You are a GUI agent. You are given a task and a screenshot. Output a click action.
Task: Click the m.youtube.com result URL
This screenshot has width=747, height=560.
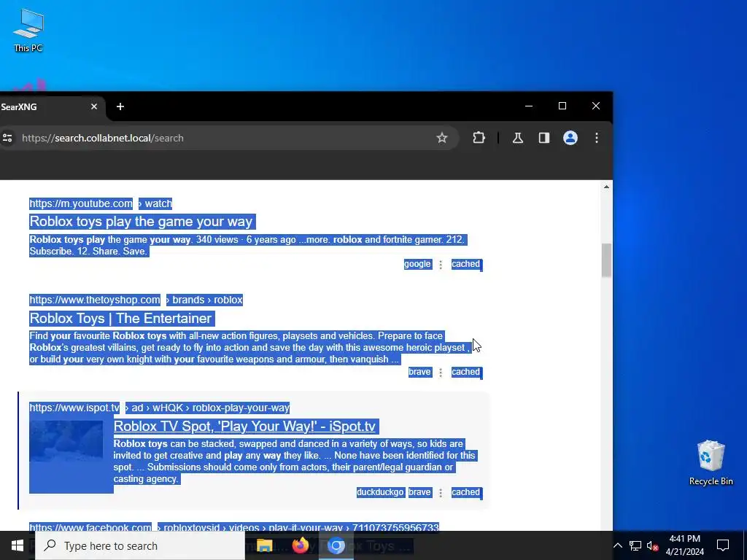click(81, 204)
